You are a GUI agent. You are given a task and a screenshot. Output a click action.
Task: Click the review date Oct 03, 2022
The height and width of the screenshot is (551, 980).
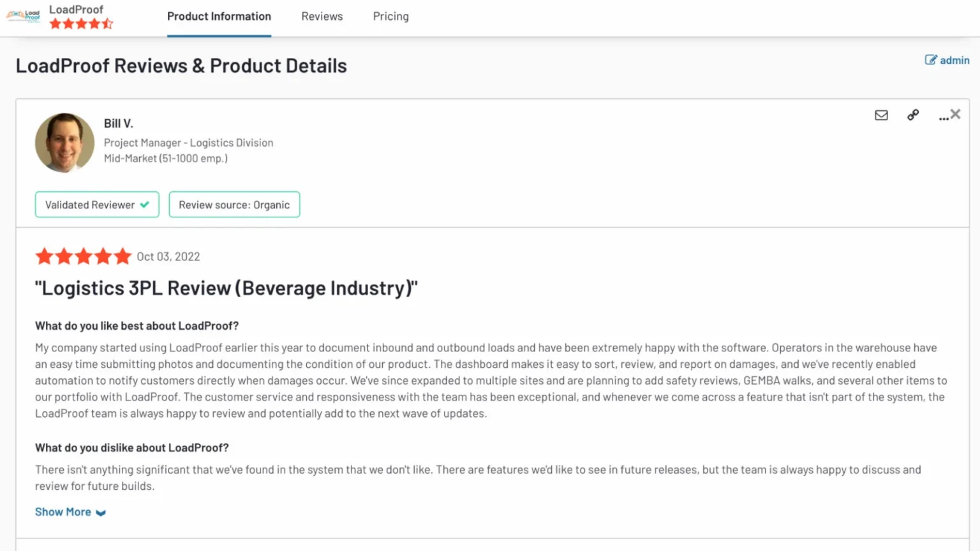(168, 256)
